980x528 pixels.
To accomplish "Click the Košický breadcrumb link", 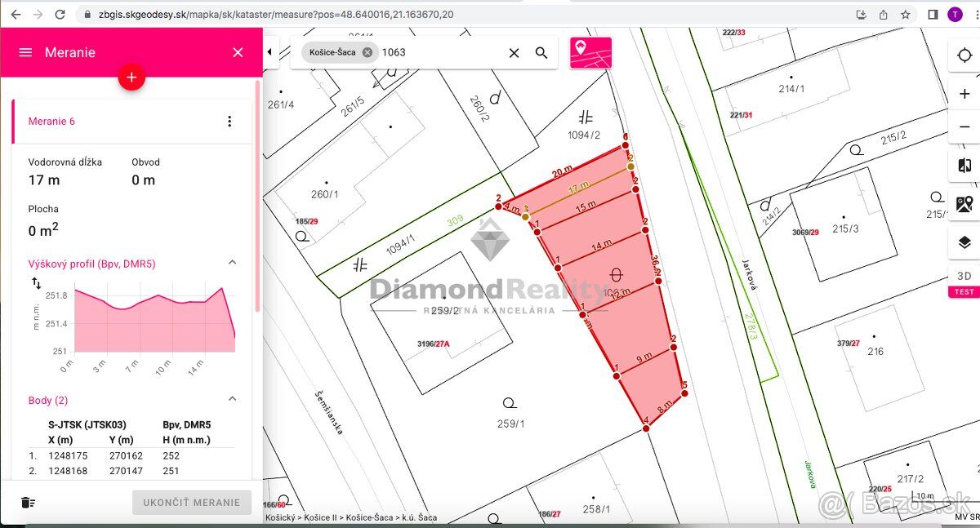I will tap(281, 517).
